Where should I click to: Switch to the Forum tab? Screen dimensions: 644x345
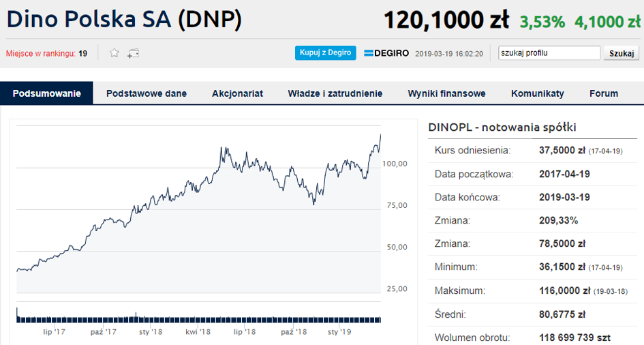(x=604, y=93)
